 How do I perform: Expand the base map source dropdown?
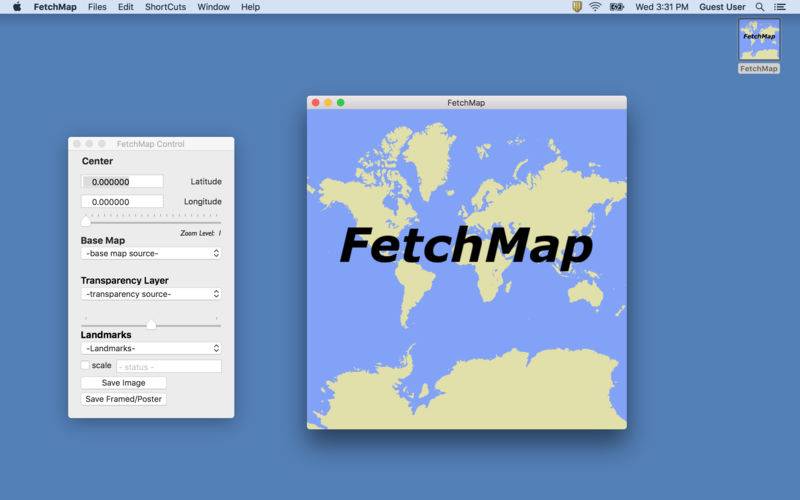click(x=151, y=254)
